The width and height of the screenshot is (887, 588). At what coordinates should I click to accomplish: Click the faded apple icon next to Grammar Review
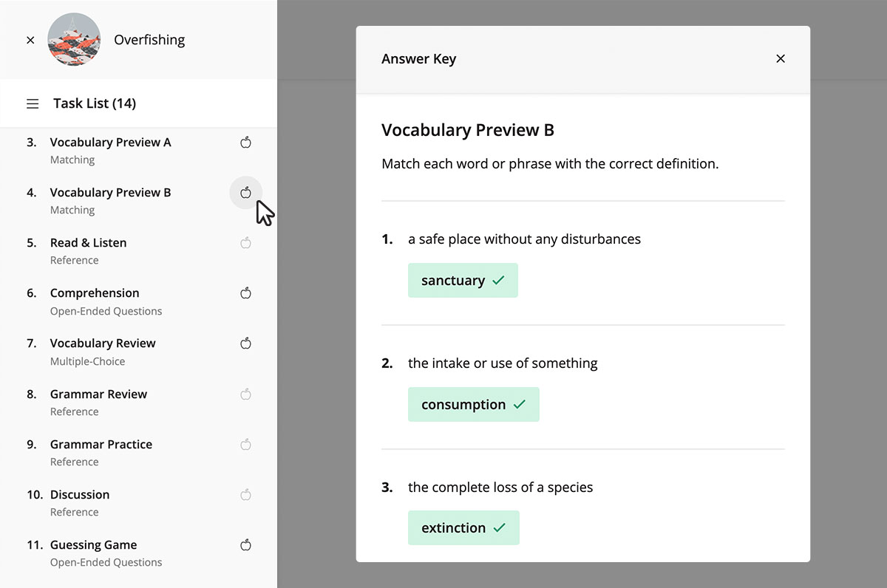(246, 394)
